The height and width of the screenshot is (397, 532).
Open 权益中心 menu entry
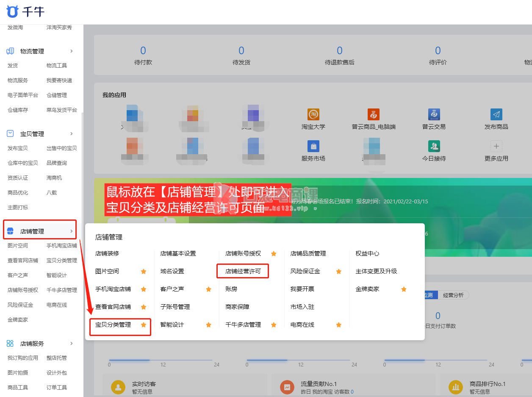(367, 253)
